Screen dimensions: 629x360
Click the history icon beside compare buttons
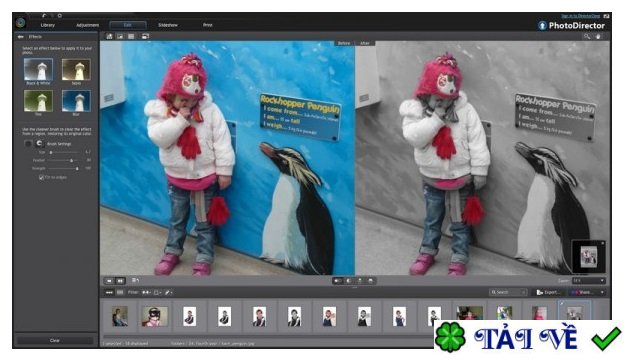pyautogui.click(x=135, y=281)
